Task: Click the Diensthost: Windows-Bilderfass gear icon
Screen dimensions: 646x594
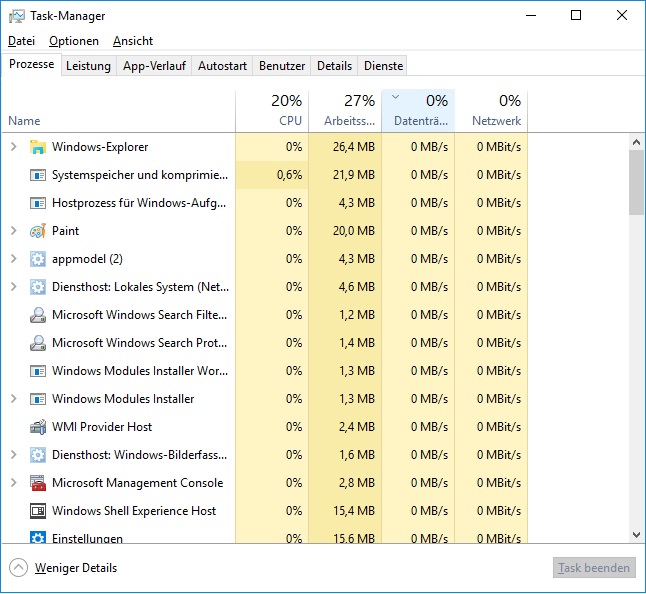Action: [37, 455]
